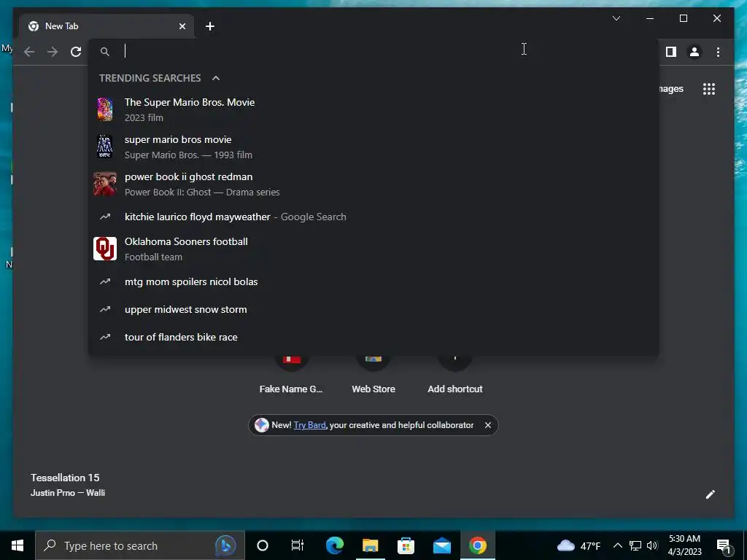
Task: Click the trending arrow beside mtg mom spoilers
Action: [105, 281]
